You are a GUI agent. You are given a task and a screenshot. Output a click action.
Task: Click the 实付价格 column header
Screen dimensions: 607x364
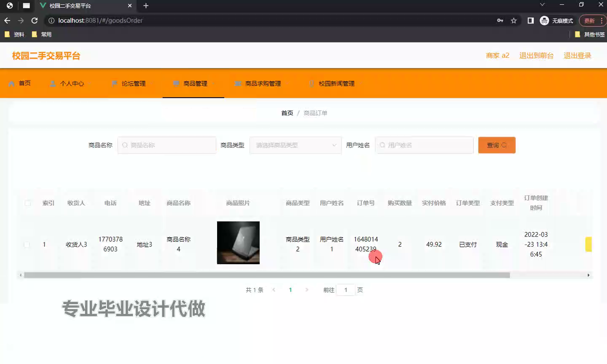[434, 203]
